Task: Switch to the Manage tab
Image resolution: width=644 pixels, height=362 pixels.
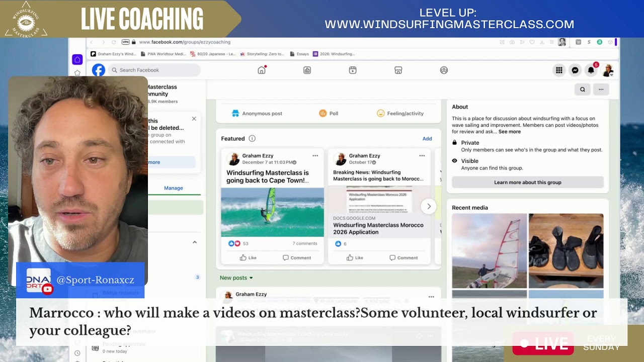Action: (174, 188)
